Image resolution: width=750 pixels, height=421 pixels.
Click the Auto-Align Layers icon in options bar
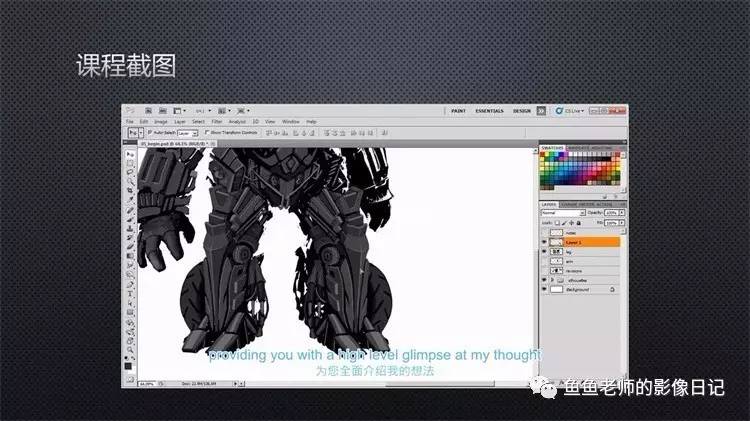pyautogui.click(x=385, y=133)
